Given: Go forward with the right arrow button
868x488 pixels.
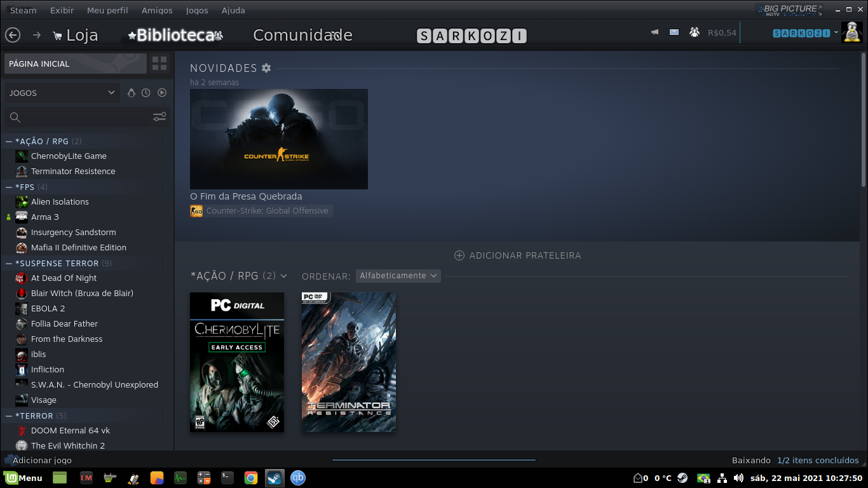Looking at the screenshot, I should (36, 35).
